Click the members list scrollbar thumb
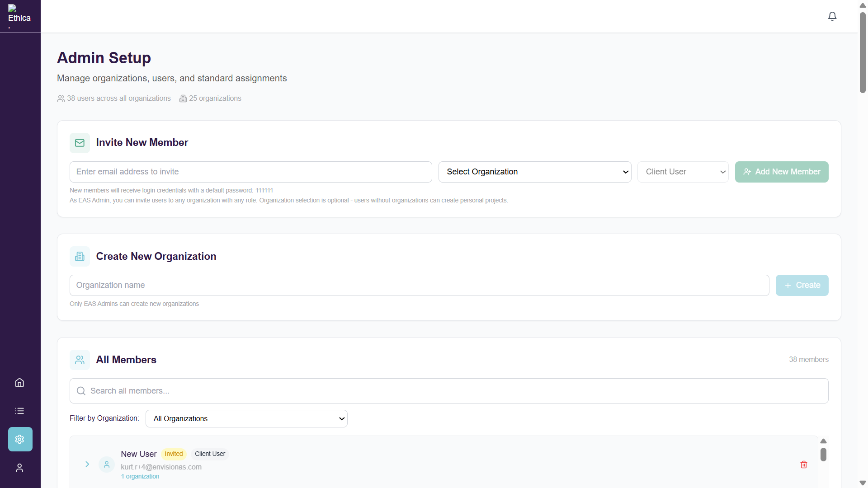The height and width of the screenshot is (488, 868). 823,455
